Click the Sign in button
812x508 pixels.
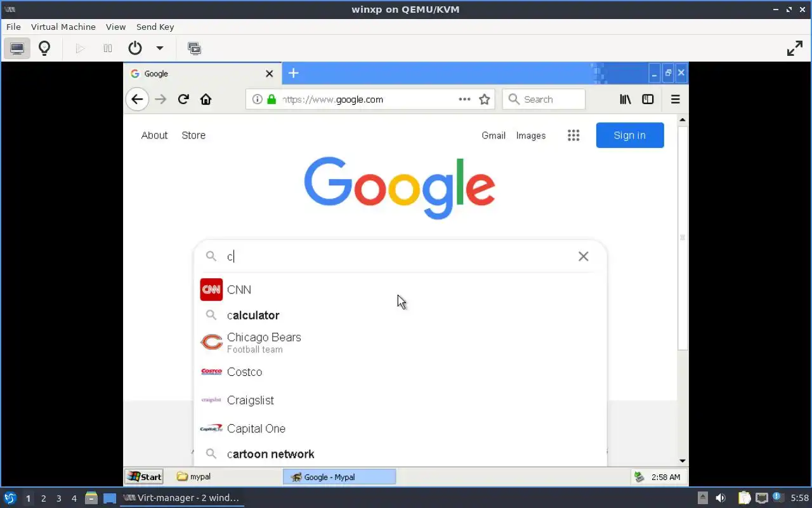coord(630,135)
